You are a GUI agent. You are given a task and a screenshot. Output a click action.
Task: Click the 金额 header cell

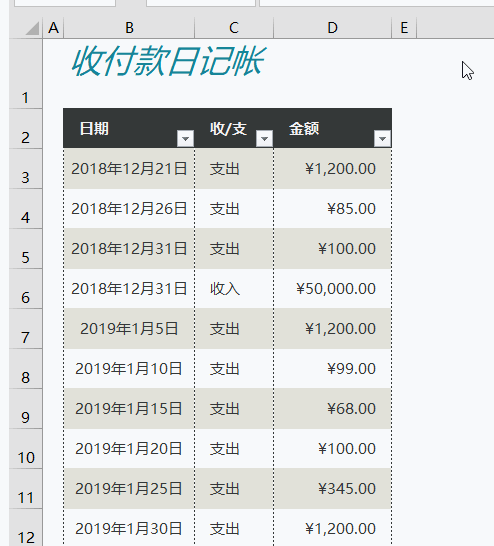[332, 128]
